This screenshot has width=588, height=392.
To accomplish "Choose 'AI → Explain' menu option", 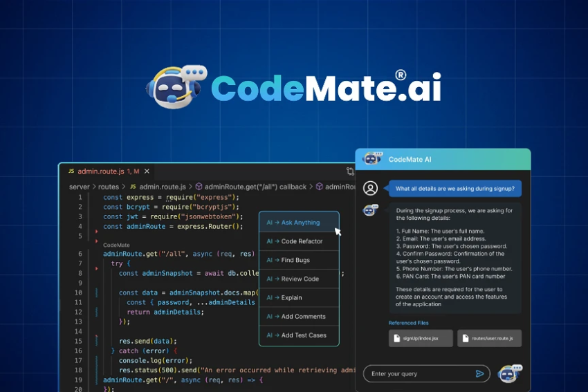I will 299,297.
